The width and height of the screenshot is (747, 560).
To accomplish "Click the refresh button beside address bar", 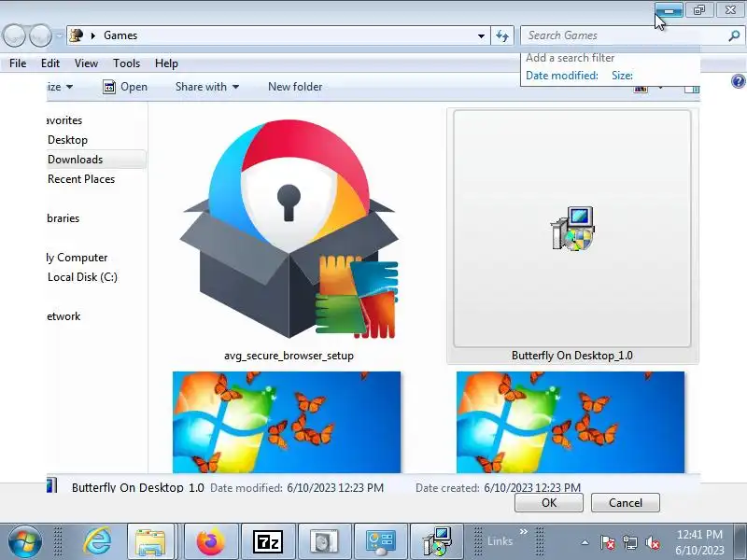I will [x=502, y=35].
